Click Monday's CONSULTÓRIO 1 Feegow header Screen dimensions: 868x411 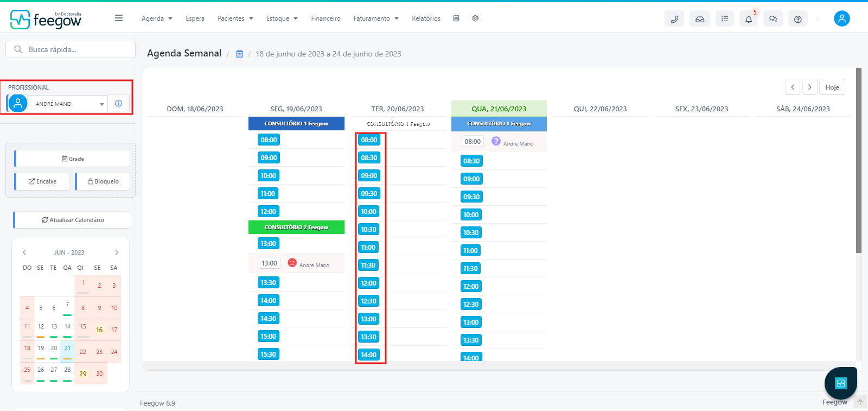[x=296, y=123]
